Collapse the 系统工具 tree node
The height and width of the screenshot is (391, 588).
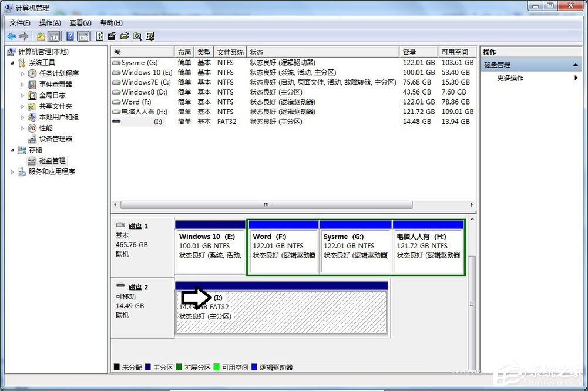click(x=12, y=62)
